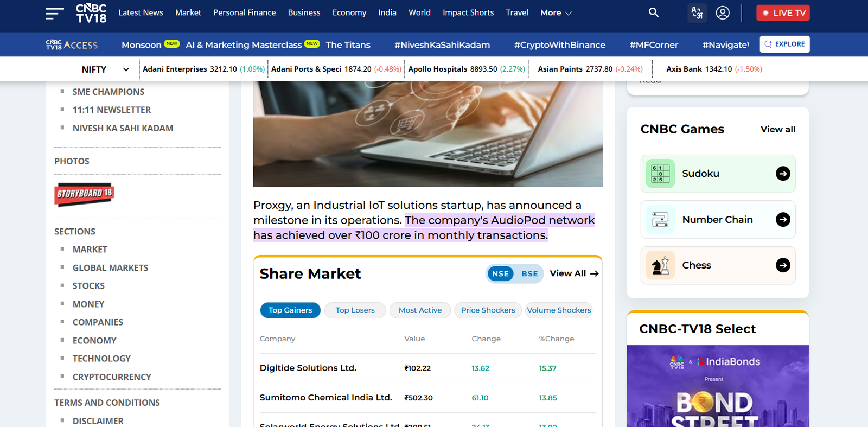This screenshot has width=868, height=427.
Task: Open the #CryptoWithBinance hashtag link
Action: tap(560, 44)
